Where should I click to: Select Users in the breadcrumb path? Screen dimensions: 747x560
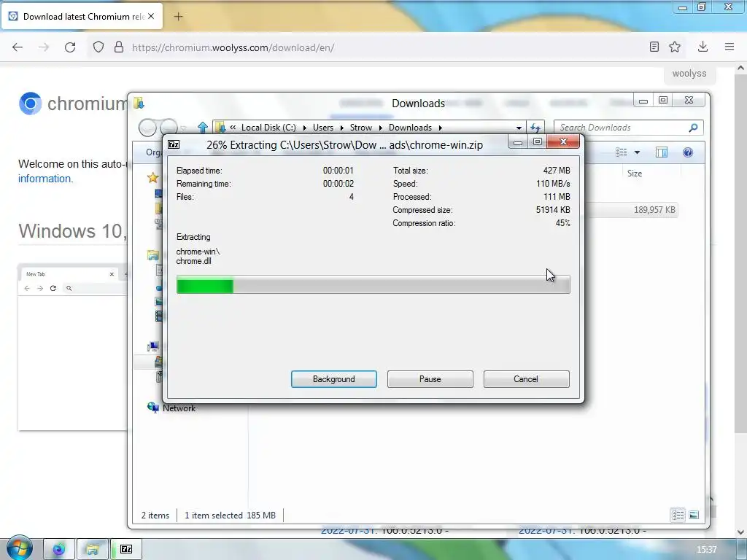click(x=323, y=128)
